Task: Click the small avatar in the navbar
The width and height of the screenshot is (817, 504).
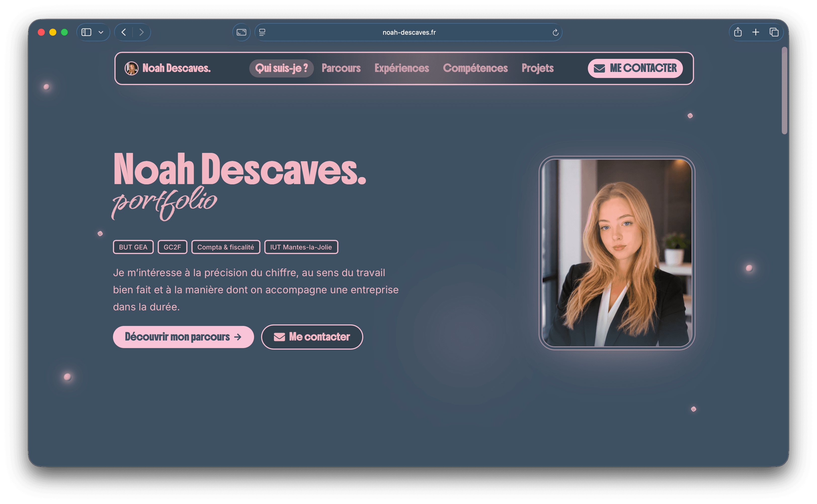Action: [x=131, y=68]
